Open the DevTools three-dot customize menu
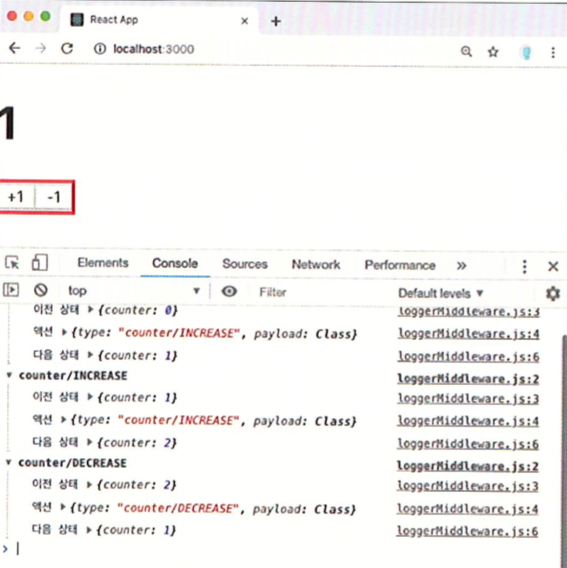The width and height of the screenshot is (567, 568). (x=524, y=267)
